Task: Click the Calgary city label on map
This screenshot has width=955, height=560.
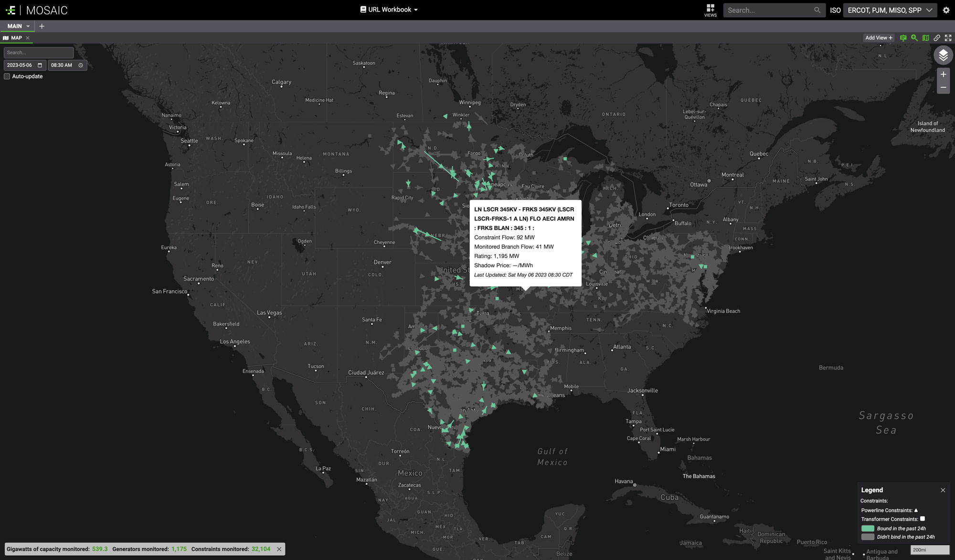Action: (281, 82)
